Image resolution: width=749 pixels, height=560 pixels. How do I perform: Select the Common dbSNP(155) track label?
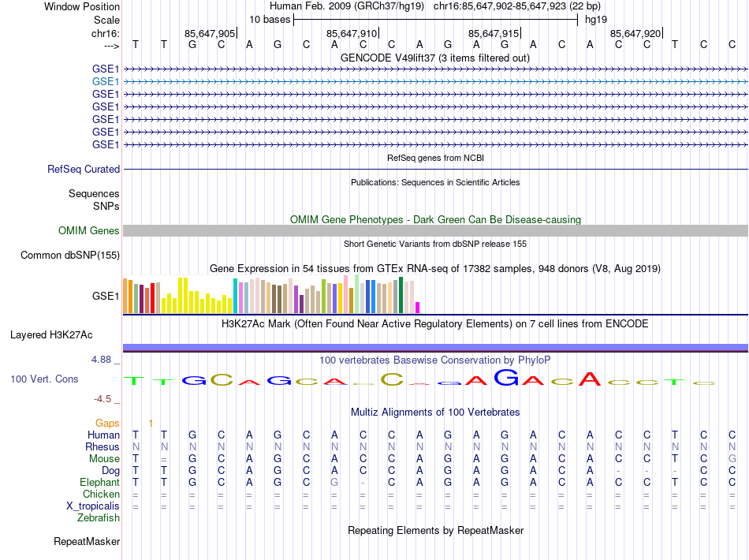tap(70, 255)
